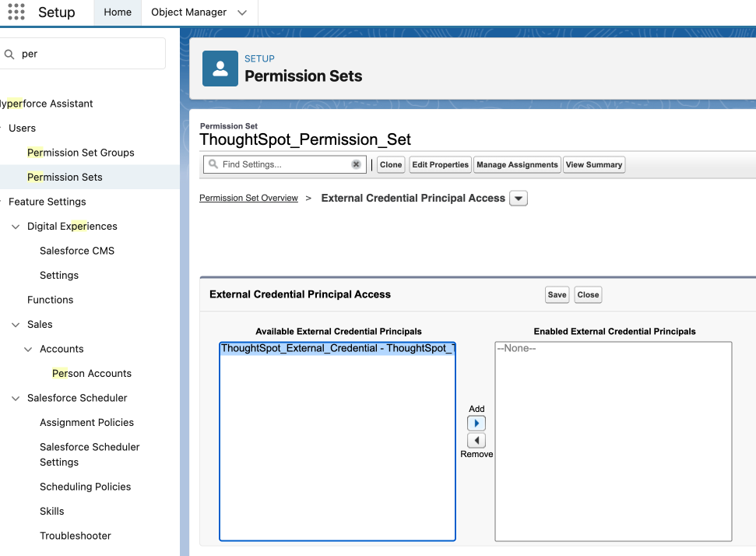Click the Manage Assignments button

pos(517,164)
